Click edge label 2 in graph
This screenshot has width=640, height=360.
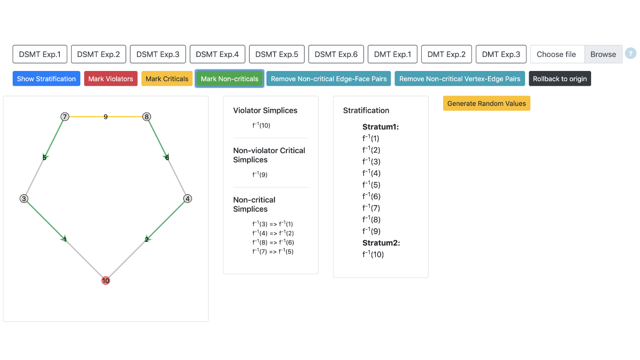pos(147,239)
